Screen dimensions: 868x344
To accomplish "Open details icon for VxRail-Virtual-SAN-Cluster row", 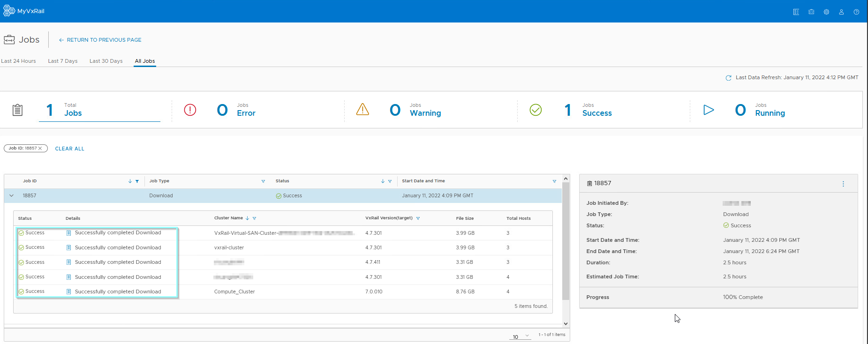I will coord(68,232).
